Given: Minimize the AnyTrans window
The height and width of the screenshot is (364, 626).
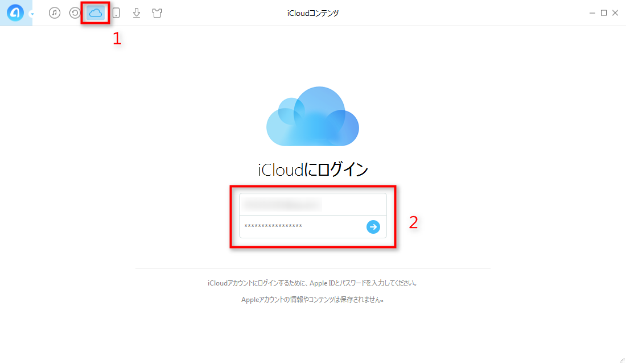Looking at the screenshot, I should 592,13.
